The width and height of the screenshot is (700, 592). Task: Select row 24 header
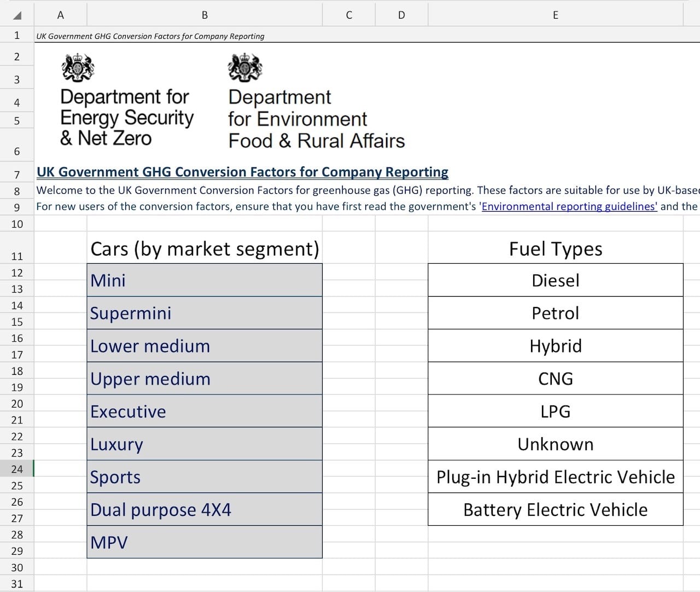[17, 469]
